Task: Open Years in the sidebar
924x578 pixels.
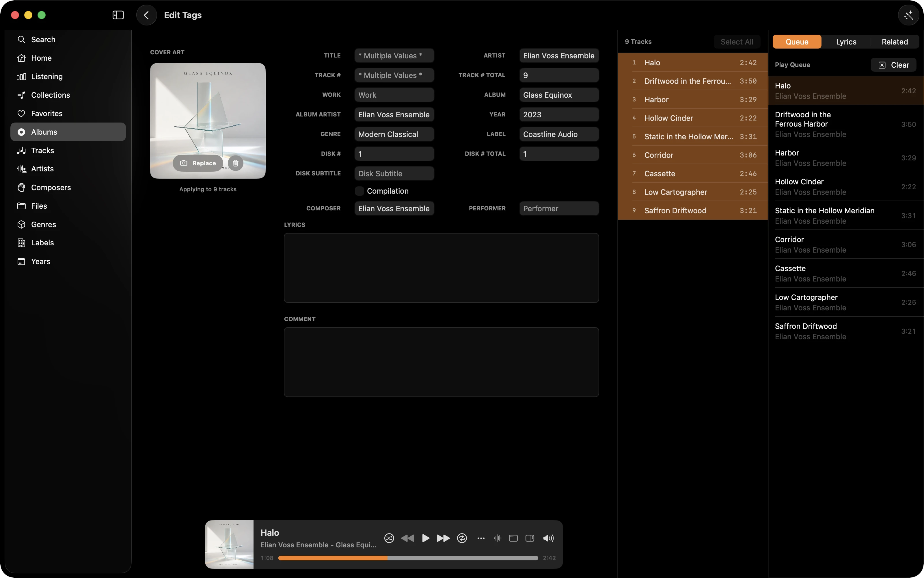Action: point(68,262)
